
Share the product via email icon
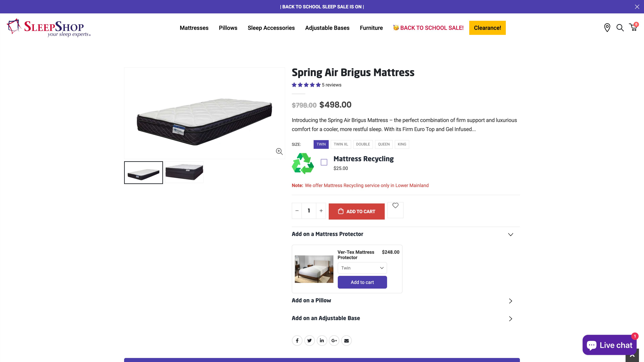point(346,340)
